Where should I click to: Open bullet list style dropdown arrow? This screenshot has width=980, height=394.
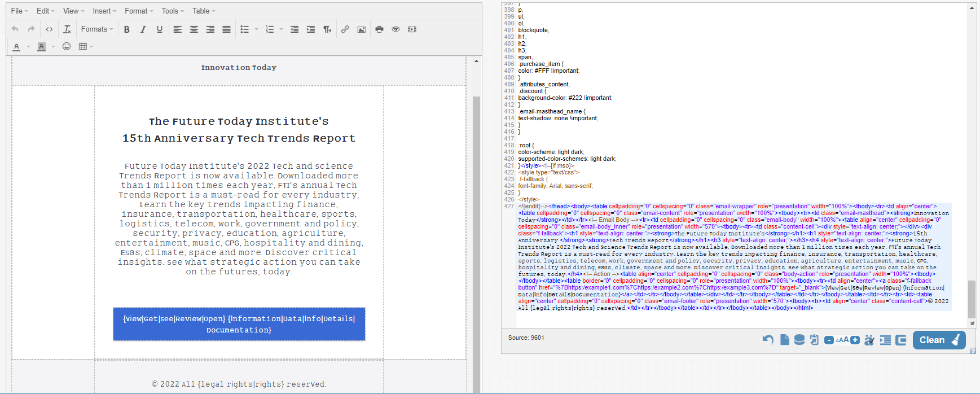pos(257,29)
